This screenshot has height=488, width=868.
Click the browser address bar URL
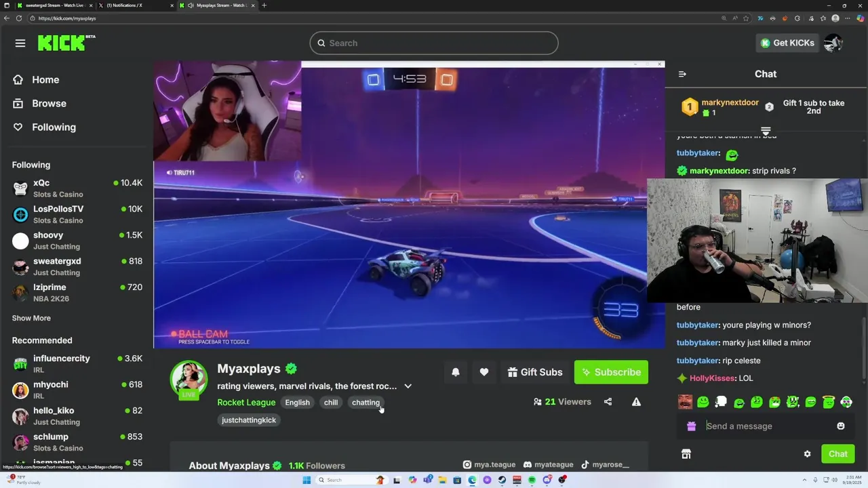pyautogui.click(x=67, y=18)
